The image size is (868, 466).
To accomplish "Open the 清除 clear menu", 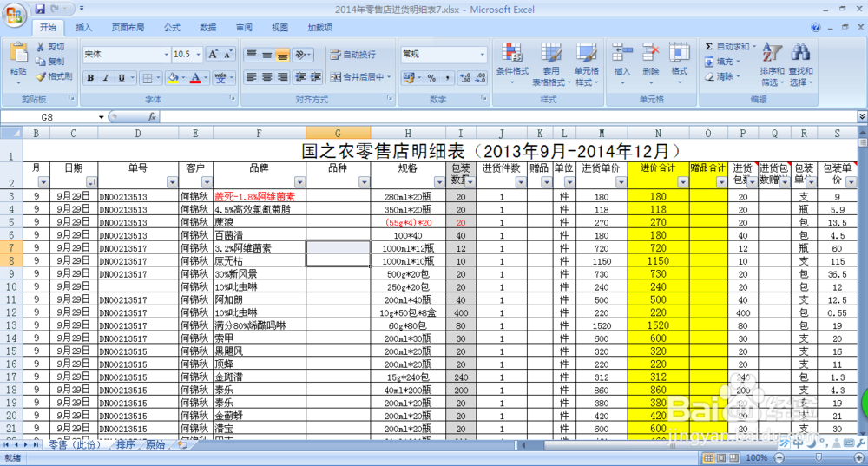I will 722,76.
